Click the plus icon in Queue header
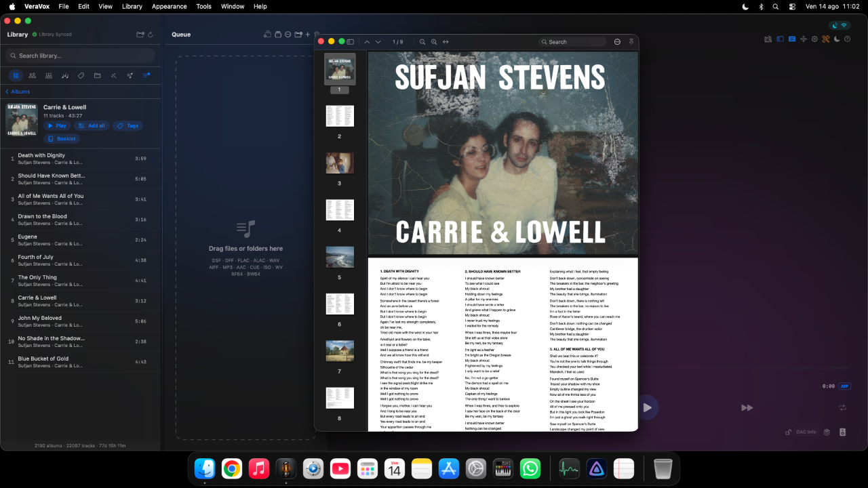 (308, 35)
